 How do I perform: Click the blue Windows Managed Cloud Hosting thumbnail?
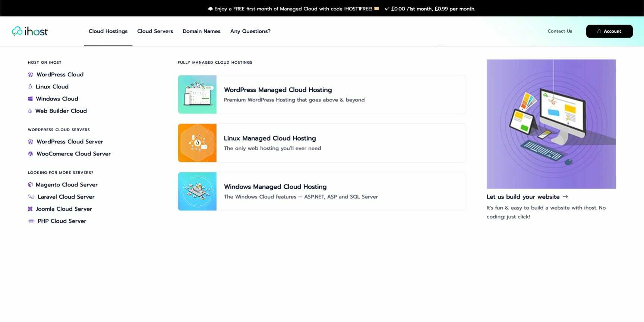[197, 192]
